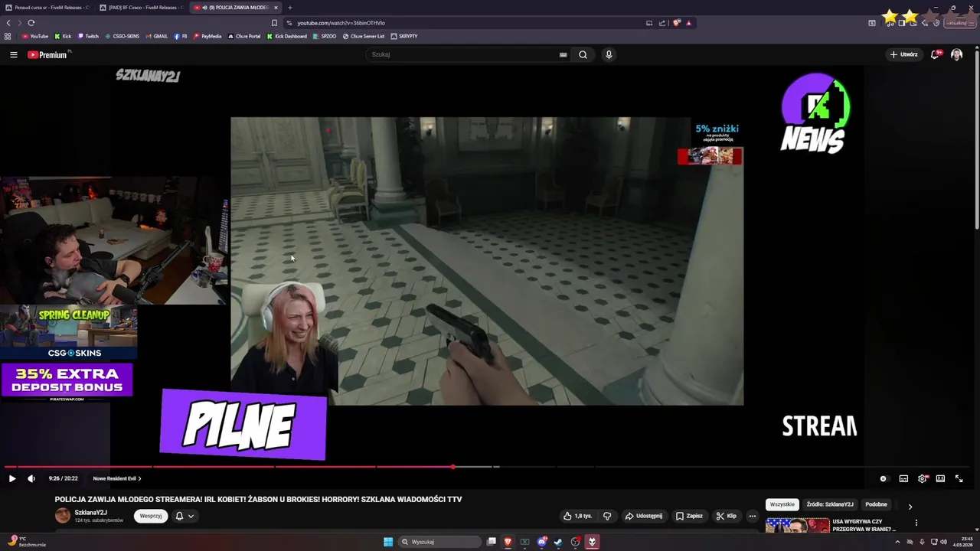The height and width of the screenshot is (551, 980).
Task: Bookmark this page icon
Action: pyautogui.click(x=274, y=23)
